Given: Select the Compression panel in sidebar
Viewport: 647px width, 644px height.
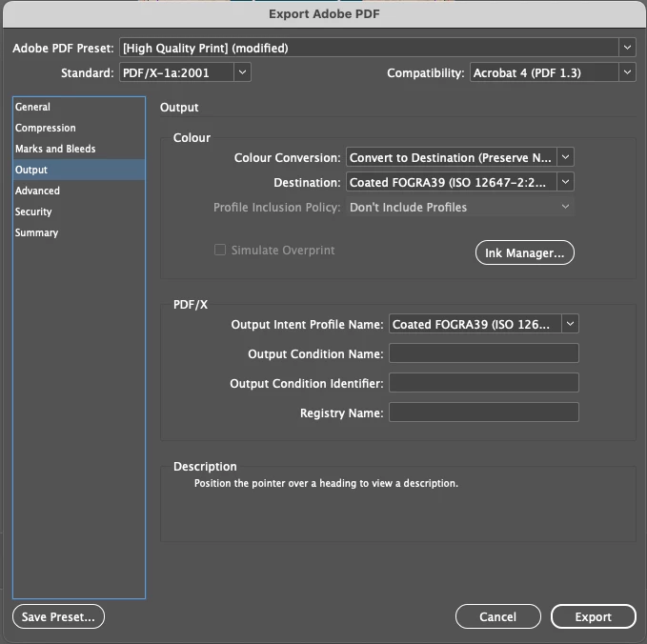Looking at the screenshot, I should tap(79, 128).
